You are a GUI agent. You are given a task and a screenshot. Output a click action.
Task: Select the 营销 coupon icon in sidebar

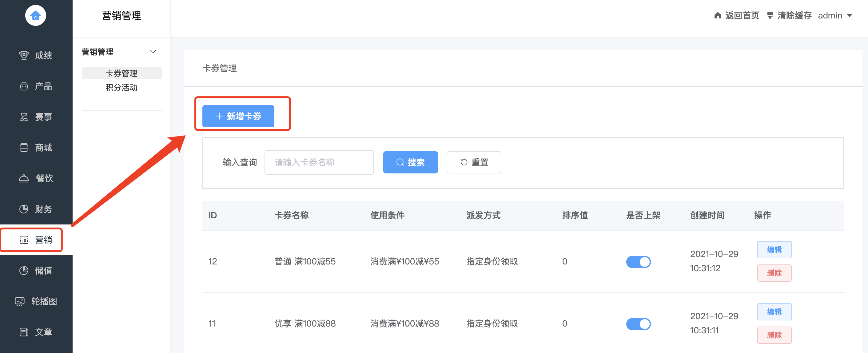point(24,240)
